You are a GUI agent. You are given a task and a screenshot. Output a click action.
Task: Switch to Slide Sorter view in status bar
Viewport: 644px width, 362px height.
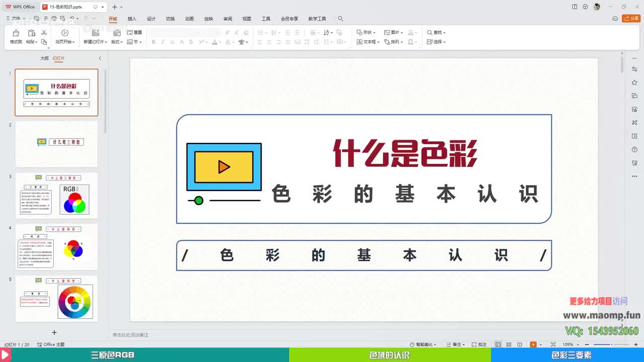pos(509,344)
